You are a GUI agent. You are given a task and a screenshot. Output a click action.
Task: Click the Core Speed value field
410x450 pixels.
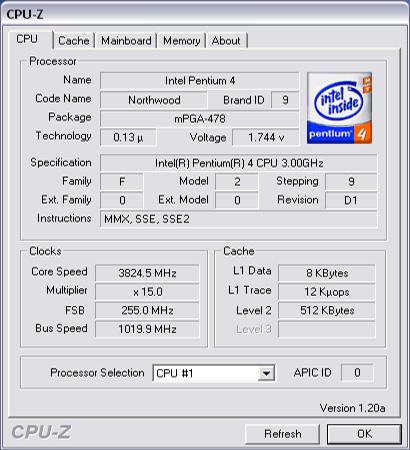tap(147, 273)
